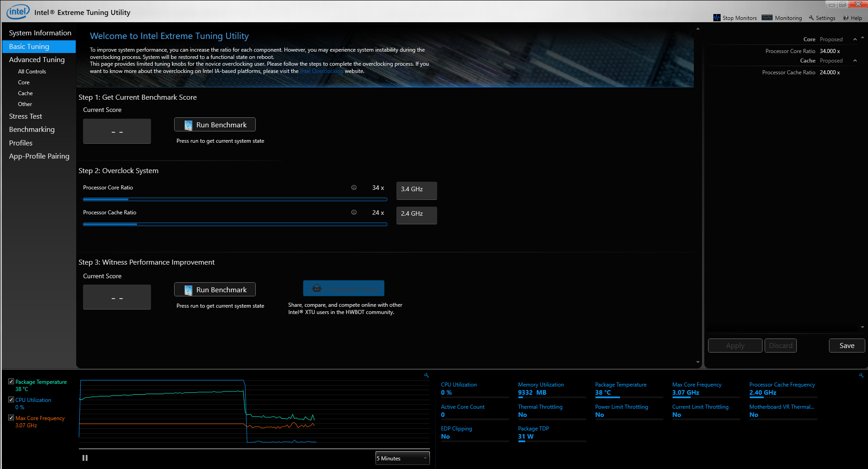Viewport: 868px width, 469px height.
Task: Click the Step 3 Current Score box
Action: (x=117, y=297)
